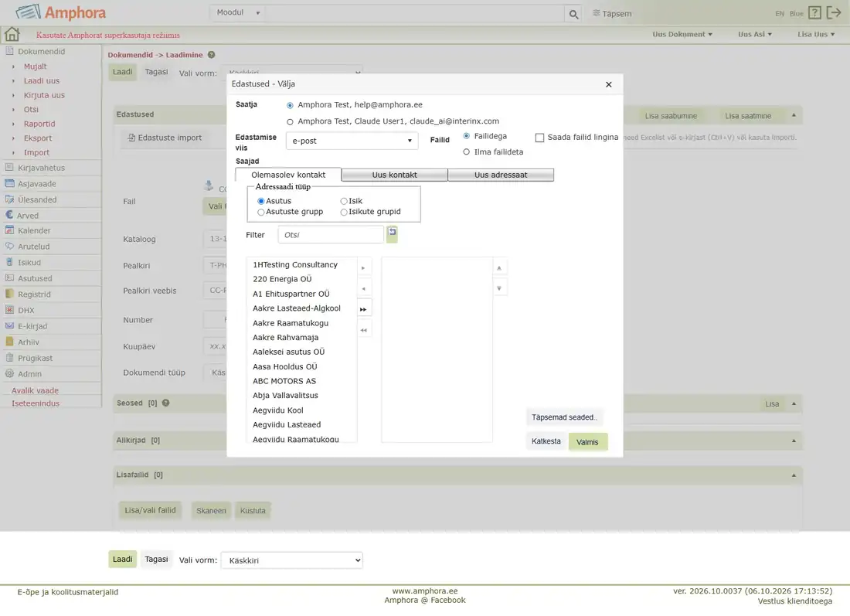Click the Valmis button
This screenshot has height=616, width=850.
point(587,442)
